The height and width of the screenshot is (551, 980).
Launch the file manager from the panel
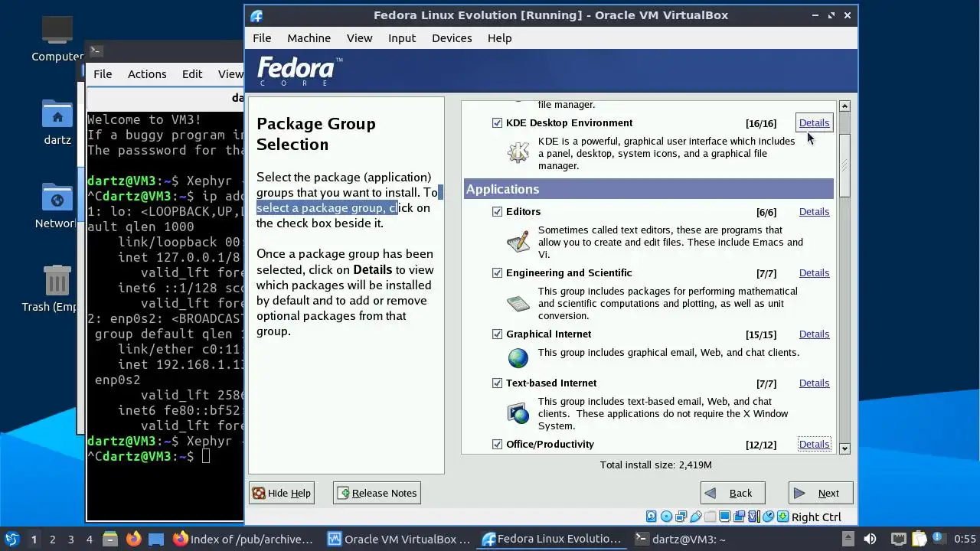109,540
